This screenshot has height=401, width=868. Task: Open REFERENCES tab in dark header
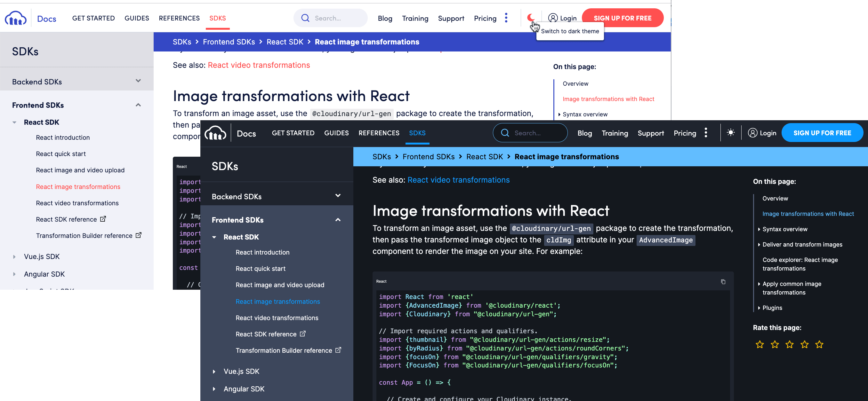point(379,133)
